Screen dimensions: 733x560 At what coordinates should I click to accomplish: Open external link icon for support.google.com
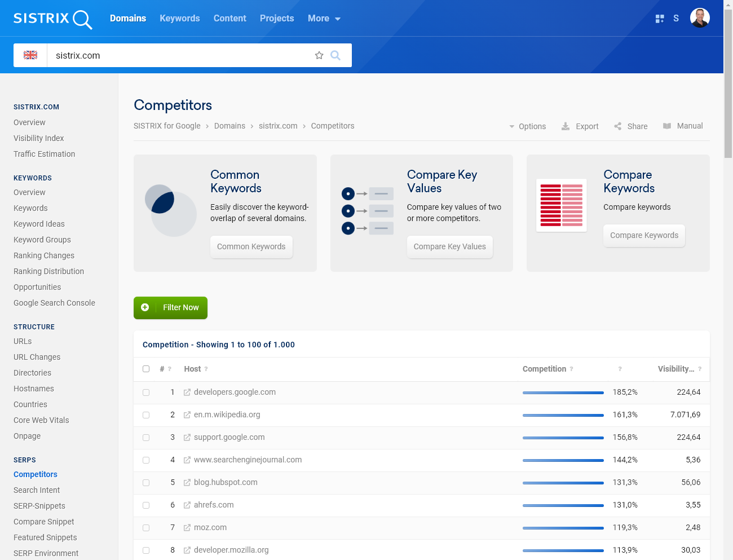187,438
